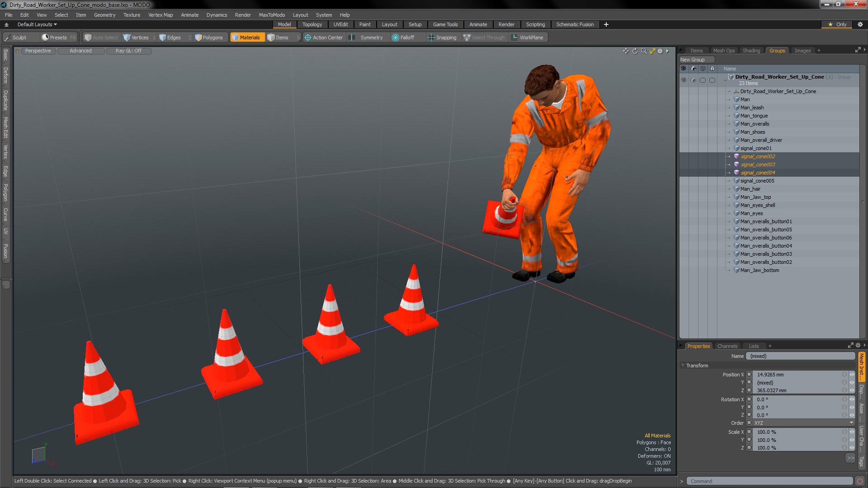Open the Vertex Map menu
This screenshot has width=868, height=488.
pos(160,15)
